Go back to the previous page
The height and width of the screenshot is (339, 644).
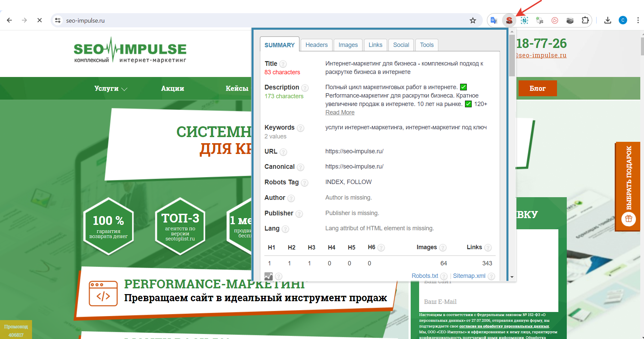click(x=9, y=20)
